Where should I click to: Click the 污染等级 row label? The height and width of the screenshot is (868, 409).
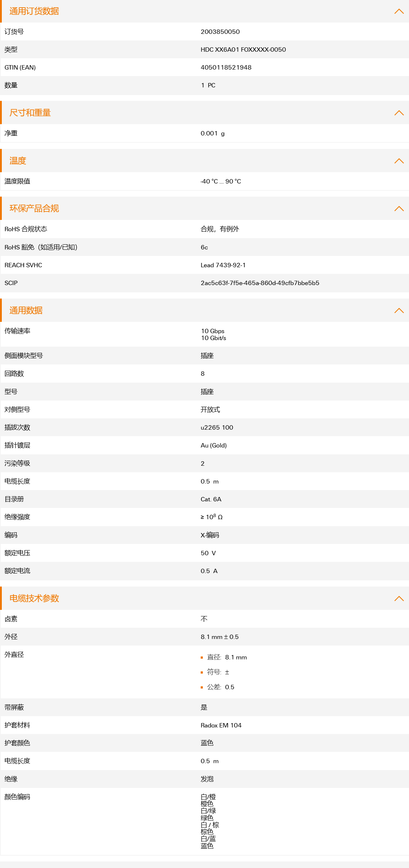(17, 463)
